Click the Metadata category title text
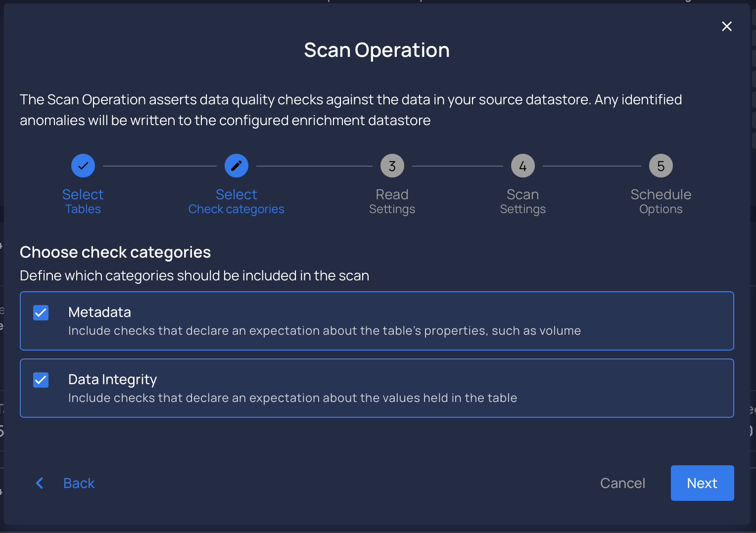 (99, 312)
